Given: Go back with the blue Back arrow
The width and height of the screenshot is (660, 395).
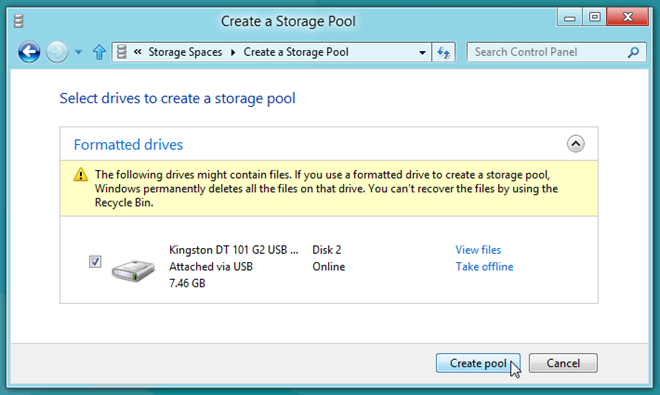Looking at the screenshot, I should click(29, 52).
